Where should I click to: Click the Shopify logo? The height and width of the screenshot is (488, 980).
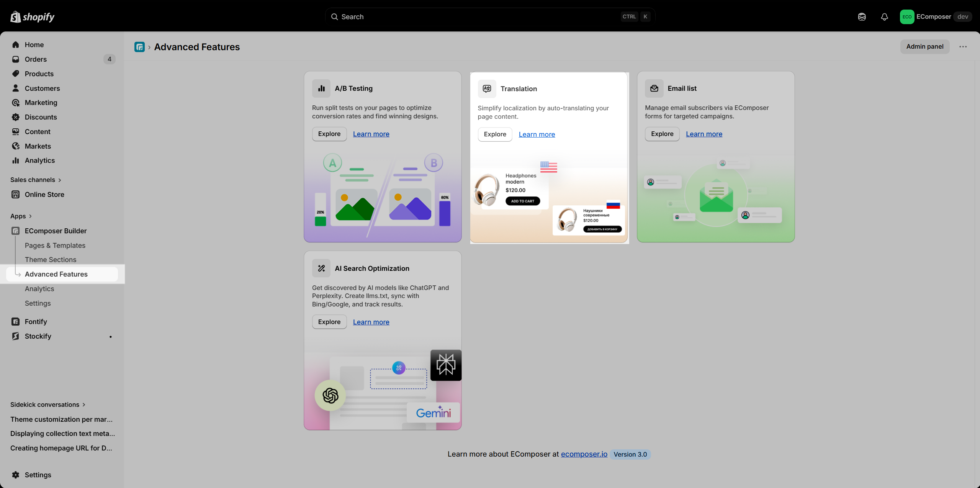click(33, 17)
